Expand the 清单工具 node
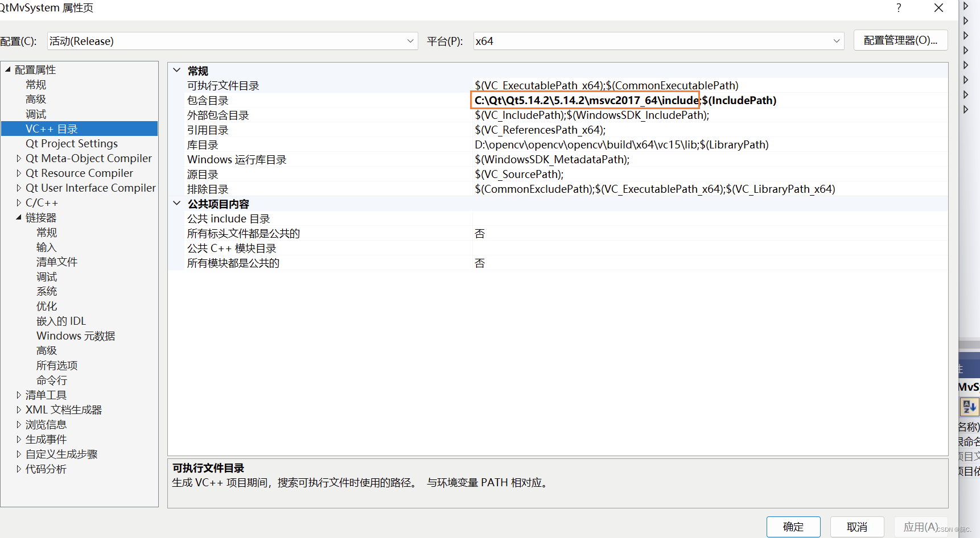Viewport: 980px width, 538px height. [19, 395]
